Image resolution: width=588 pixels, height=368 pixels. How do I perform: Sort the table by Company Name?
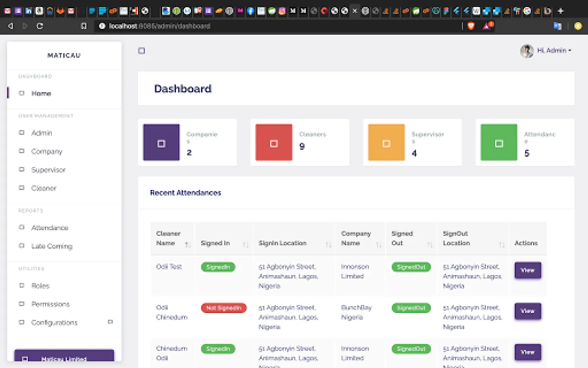coord(361,238)
